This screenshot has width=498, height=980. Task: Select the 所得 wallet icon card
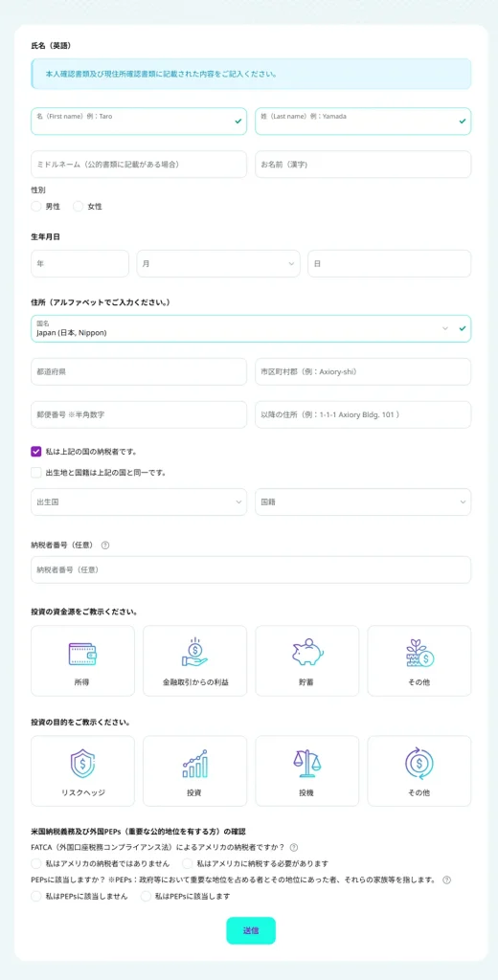pos(82,660)
